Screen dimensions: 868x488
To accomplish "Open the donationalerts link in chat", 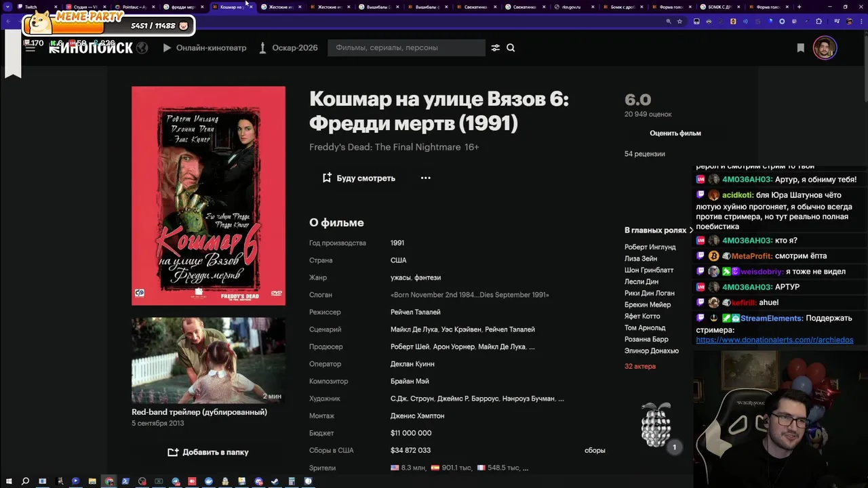I will 774,340.
